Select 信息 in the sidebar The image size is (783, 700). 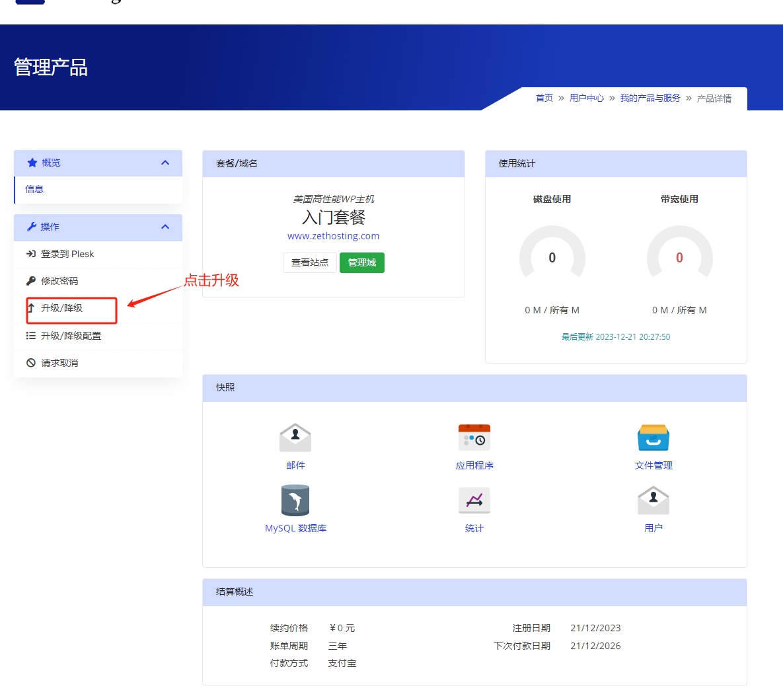(x=98, y=189)
